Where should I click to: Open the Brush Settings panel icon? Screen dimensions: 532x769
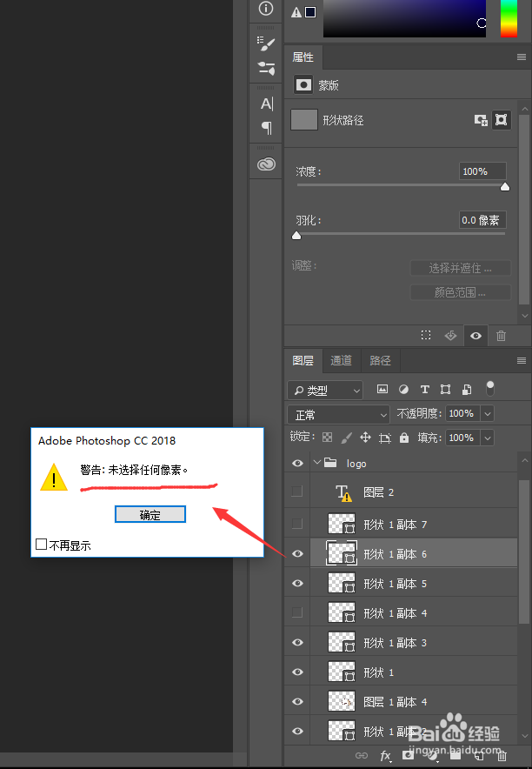pyautogui.click(x=266, y=43)
